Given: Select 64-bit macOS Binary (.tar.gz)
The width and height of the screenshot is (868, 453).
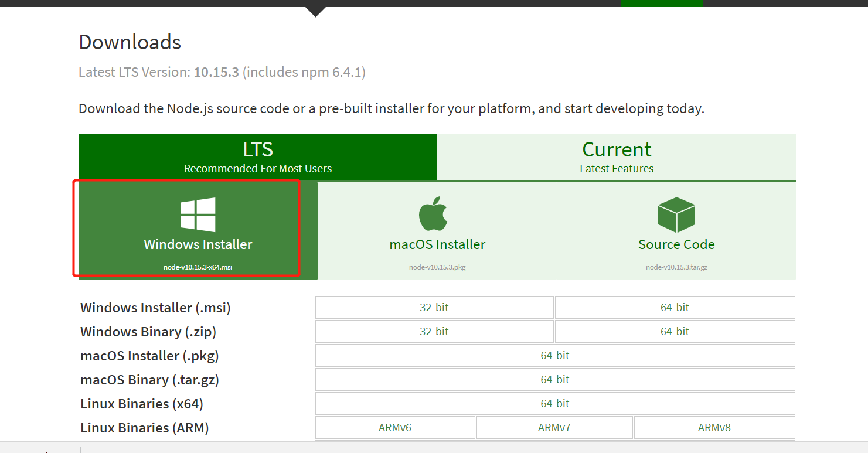Looking at the screenshot, I should click(x=555, y=379).
